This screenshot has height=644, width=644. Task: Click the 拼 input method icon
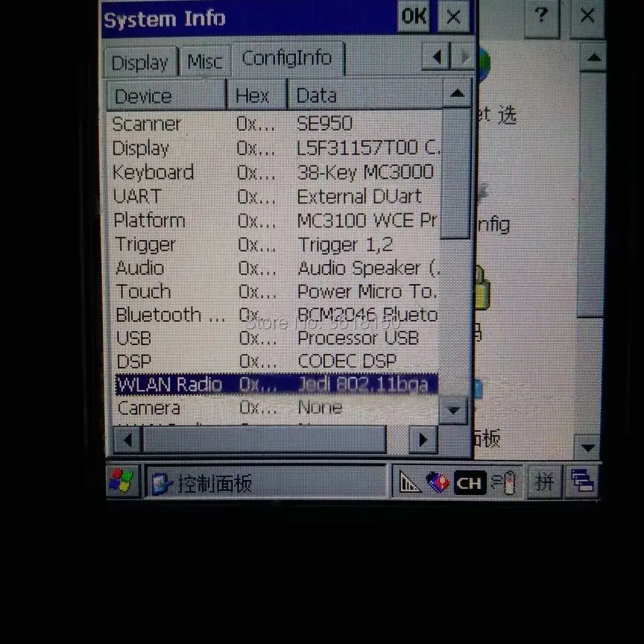click(544, 482)
